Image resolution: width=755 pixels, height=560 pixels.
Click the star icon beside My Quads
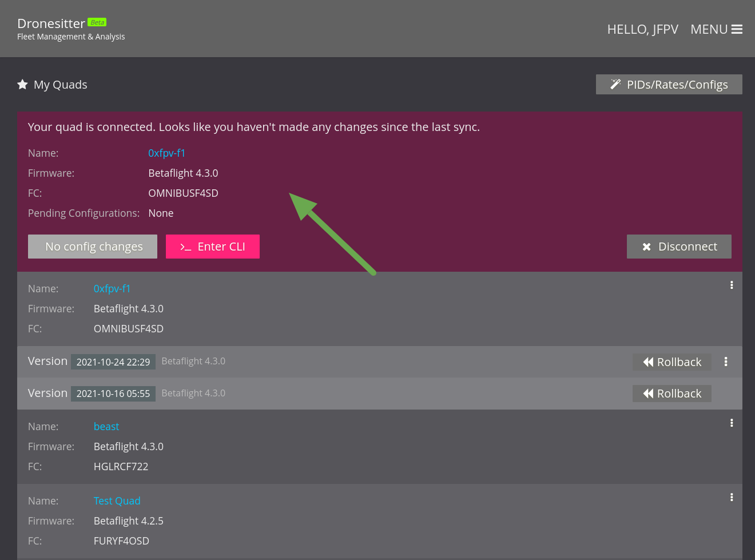[22, 85]
